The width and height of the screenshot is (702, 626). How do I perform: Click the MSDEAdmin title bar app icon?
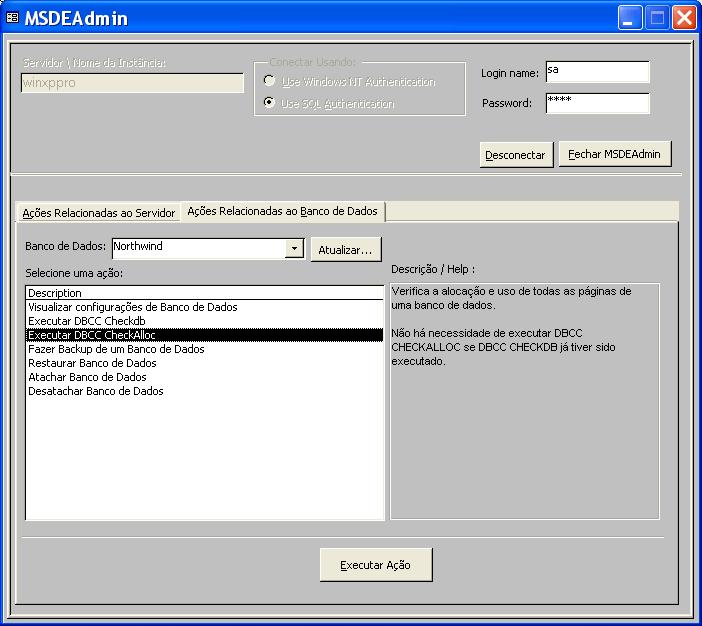[x=13, y=19]
